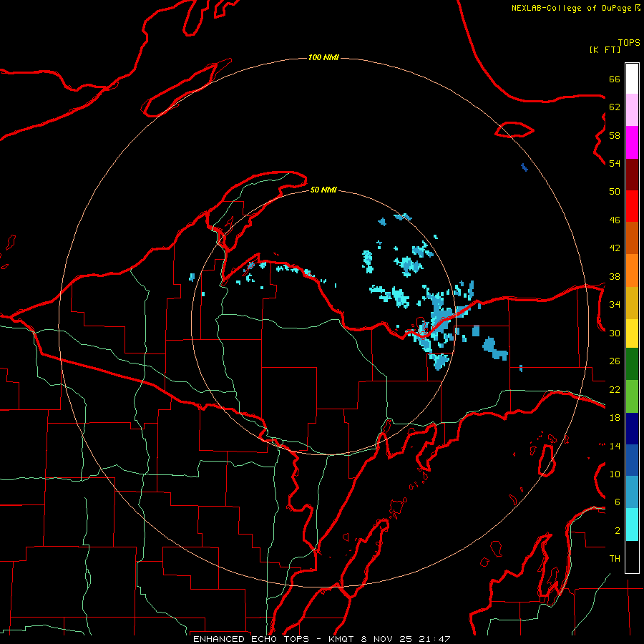Click the black TH threshold swatch
The width and height of the screenshot is (644, 644).
[632, 557]
